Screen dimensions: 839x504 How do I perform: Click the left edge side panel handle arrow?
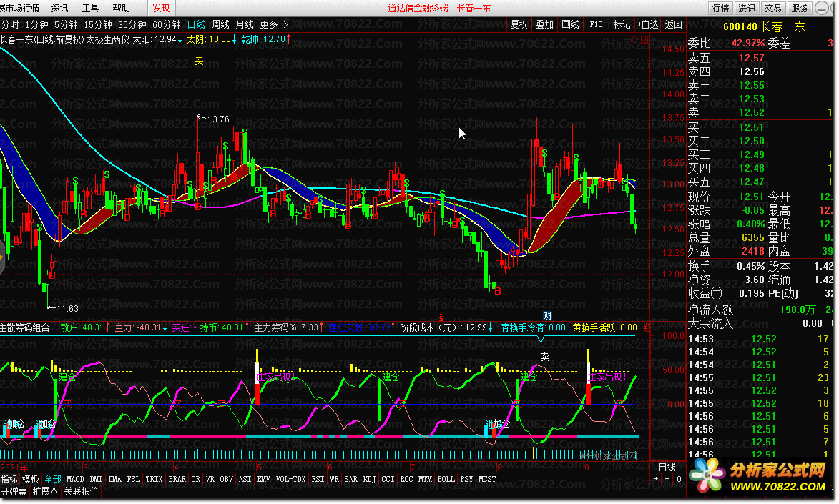point(2,257)
